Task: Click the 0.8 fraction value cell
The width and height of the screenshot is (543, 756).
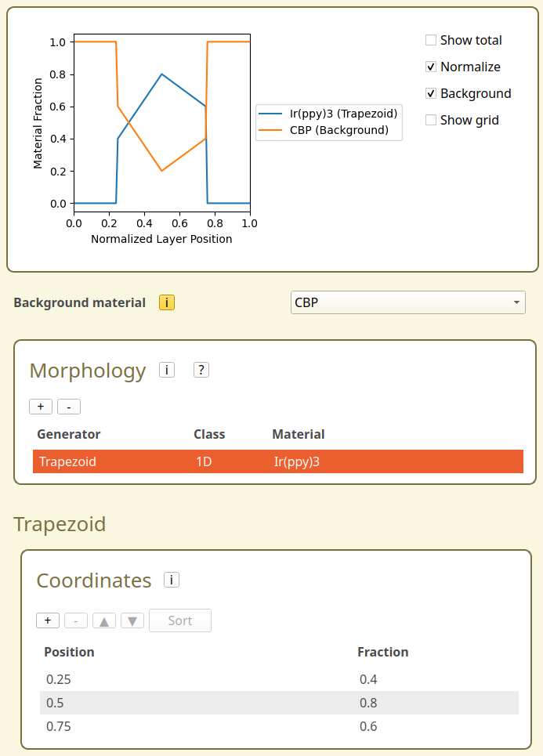Action: (x=369, y=703)
